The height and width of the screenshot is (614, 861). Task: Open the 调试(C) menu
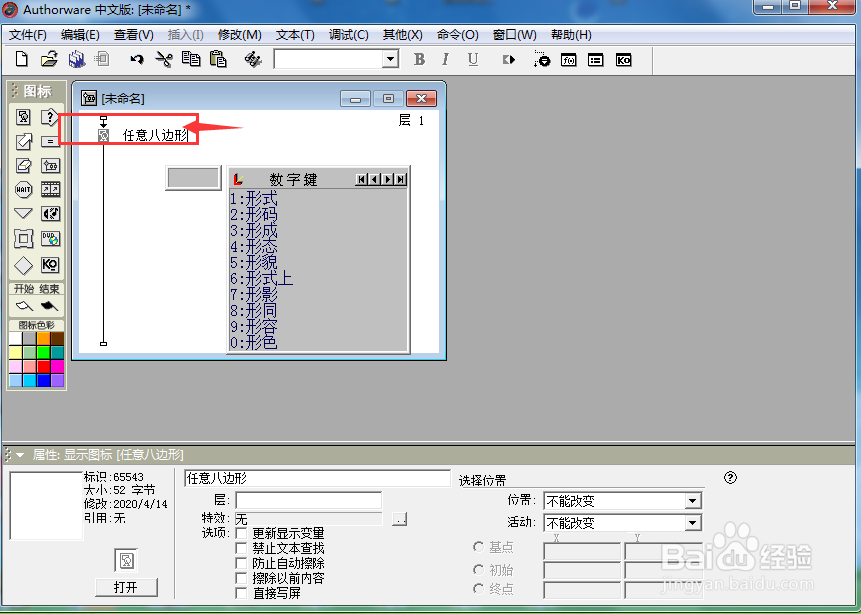(349, 35)
